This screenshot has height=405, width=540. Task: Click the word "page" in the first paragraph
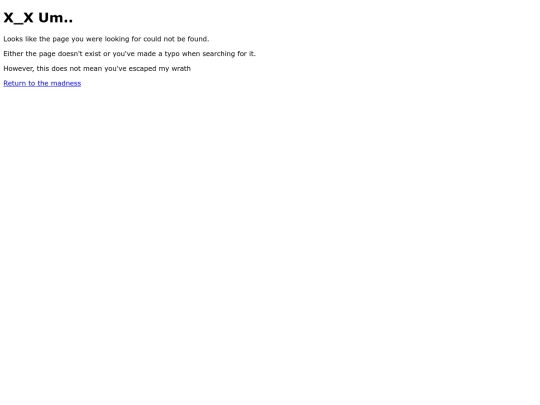[61, 40]
